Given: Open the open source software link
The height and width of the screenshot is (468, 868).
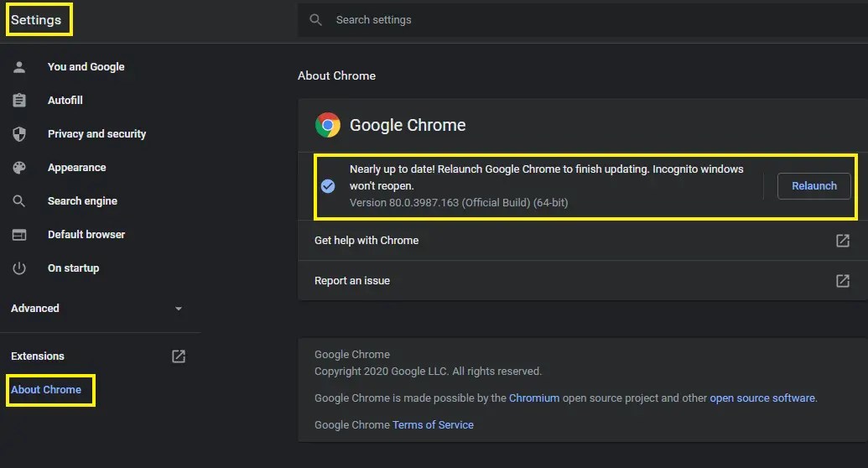Looking at the screenshot, I should [x=762, y=398].
